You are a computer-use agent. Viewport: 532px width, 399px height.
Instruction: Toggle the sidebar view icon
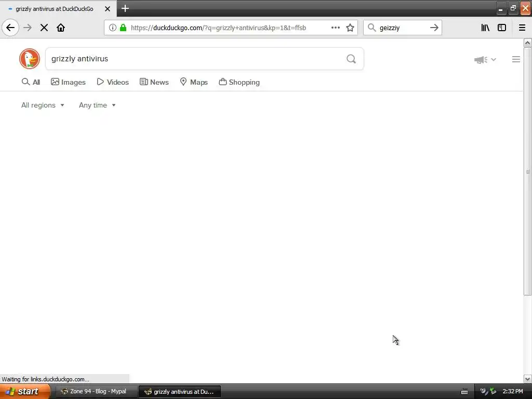point(502,28)
